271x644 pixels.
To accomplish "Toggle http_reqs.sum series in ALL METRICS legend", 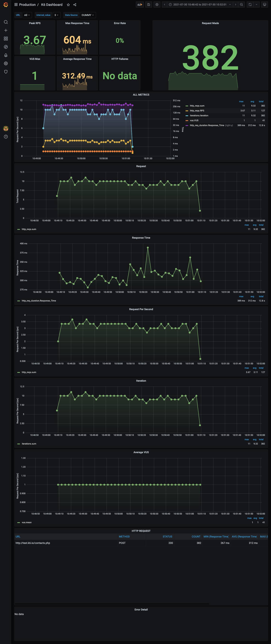I will [x=197, y=106].
